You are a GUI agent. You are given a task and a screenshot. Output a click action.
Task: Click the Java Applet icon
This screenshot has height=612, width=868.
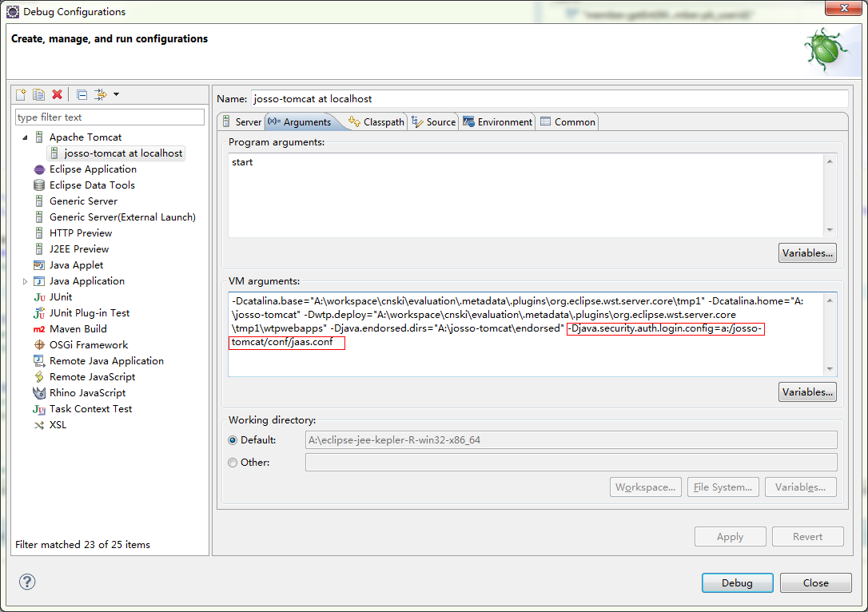point(39,265)
